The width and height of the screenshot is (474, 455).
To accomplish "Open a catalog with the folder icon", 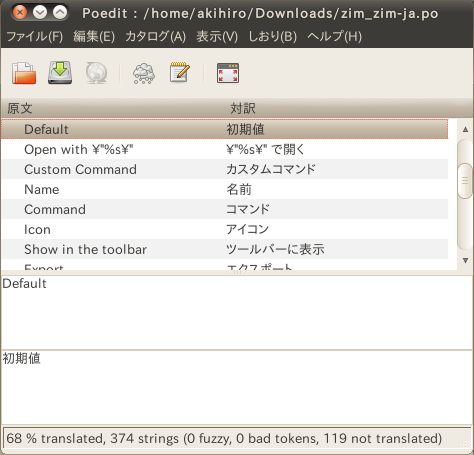I will pos(24,72).
